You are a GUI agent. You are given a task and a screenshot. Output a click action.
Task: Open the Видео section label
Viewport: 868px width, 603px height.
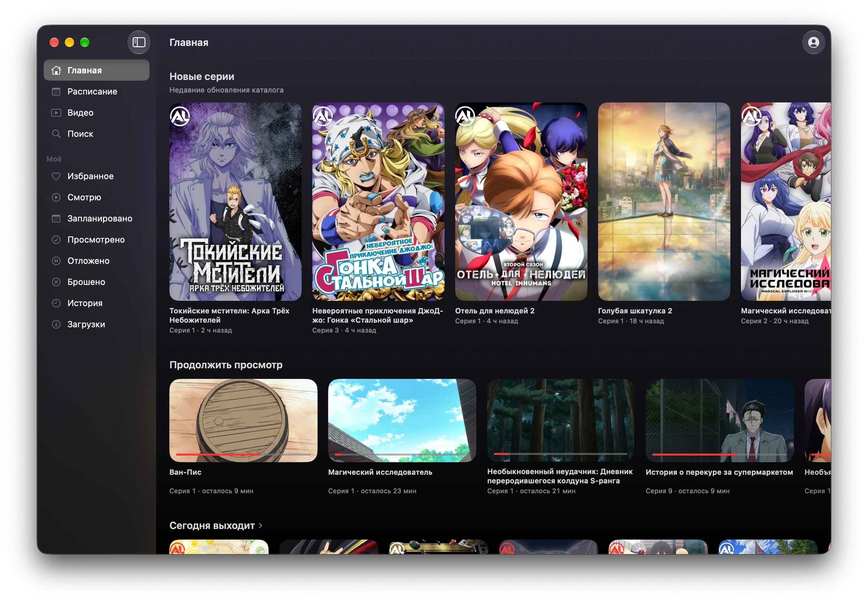81,112
